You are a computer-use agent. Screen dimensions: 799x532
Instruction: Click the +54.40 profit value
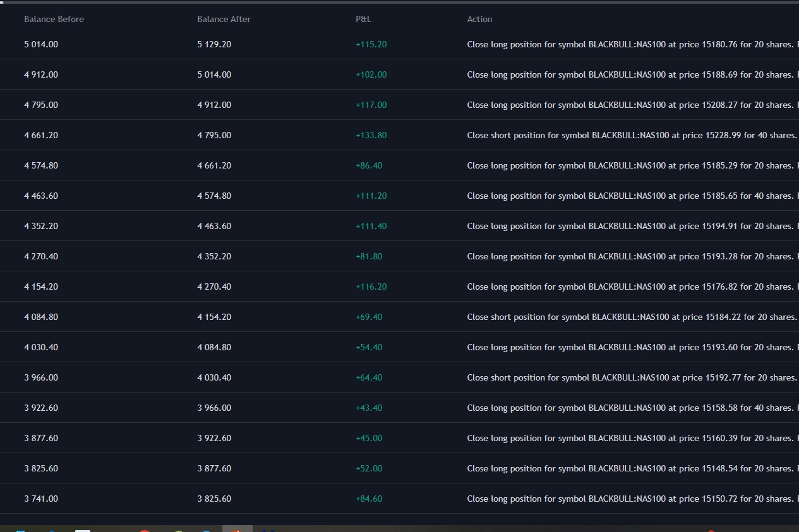click(x=369, y=347)
